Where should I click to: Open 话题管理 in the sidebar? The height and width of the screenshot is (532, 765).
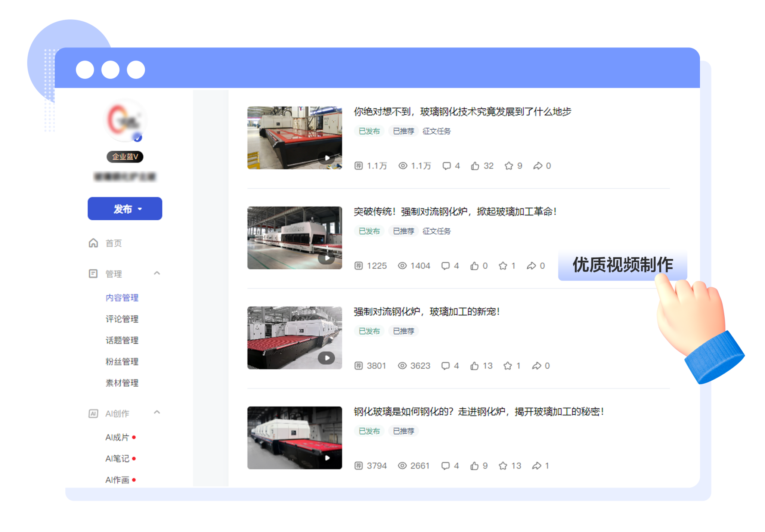[122, 340]
